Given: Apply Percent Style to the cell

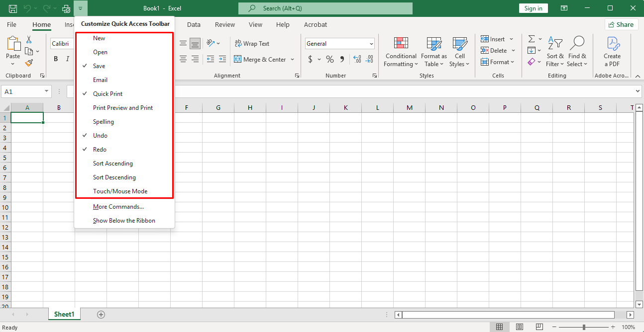Looking at the screenshot, I should coord(329,60).
